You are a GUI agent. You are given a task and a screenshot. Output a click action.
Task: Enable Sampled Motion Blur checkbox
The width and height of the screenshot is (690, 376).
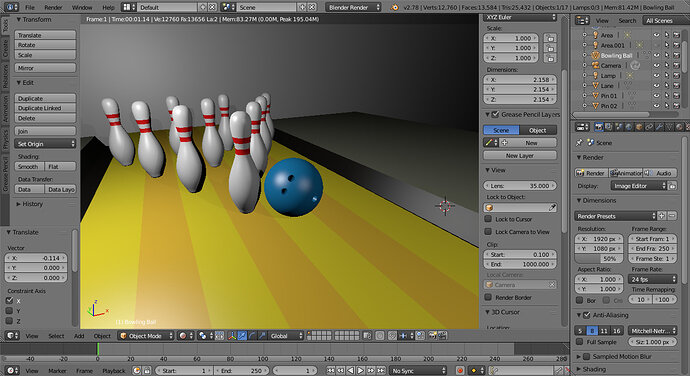tap(587, 356)
